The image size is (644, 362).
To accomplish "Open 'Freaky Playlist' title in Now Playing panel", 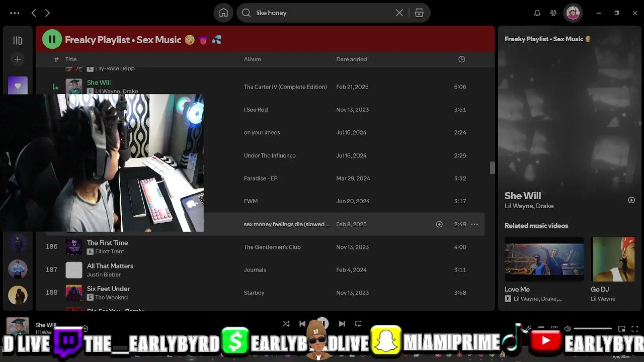I will tap(547, 39).
